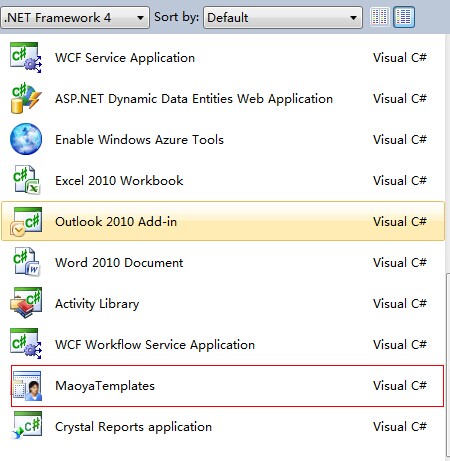Click "Visual C#" in Excel 2010 Workbook row
This screenshot has height=461, width=450.
[x=400, y=181]
